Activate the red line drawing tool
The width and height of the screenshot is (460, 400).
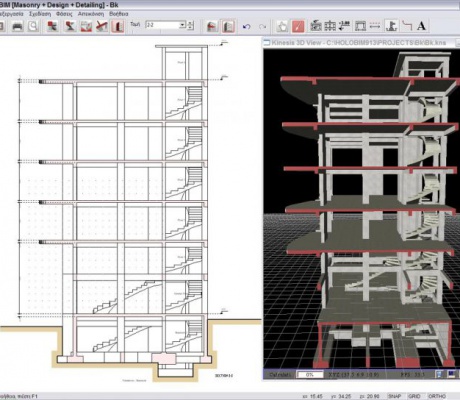[298, 26]
